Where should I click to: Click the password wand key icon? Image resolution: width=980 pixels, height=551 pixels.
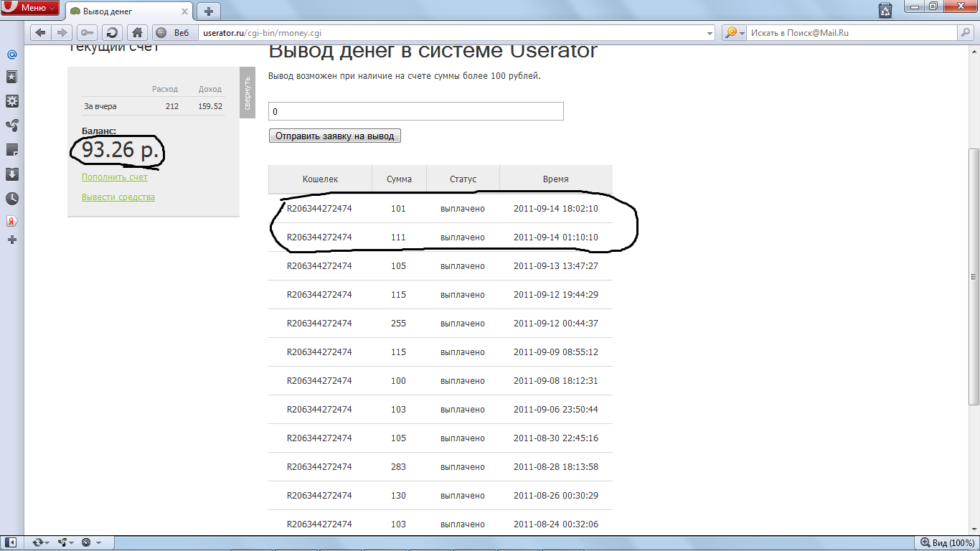[x=88, y=32]
